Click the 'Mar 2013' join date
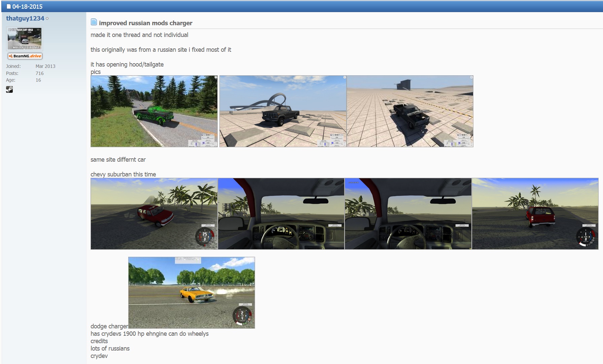Image resolution: width=603 pixels, height=364 pixels. 45,66
